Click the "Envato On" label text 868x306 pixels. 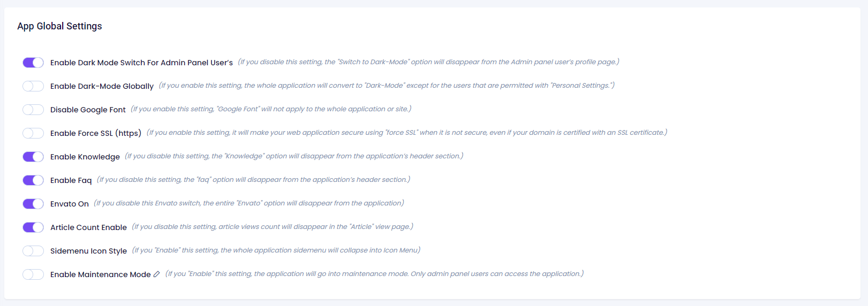[x=70, y=204]
